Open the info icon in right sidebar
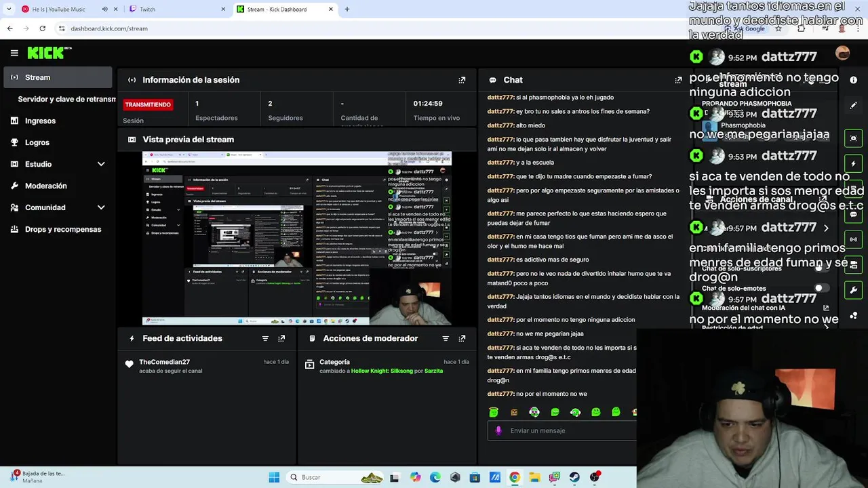 tap(853, 80)
